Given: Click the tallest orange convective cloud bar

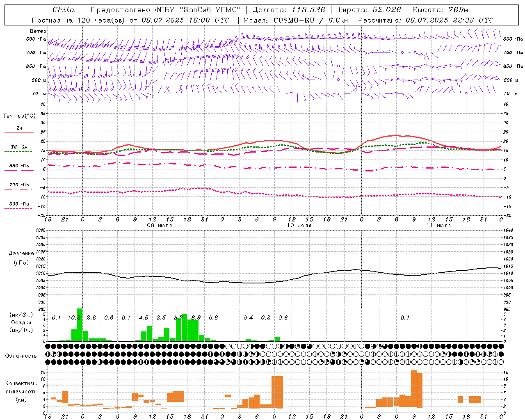Looking at the screenshot, I should point(414,389).
